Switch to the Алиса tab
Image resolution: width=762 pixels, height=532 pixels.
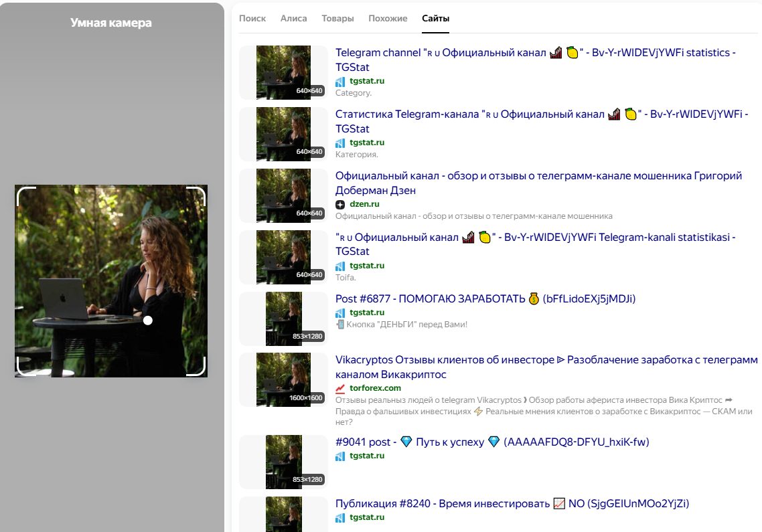(293, 19)
